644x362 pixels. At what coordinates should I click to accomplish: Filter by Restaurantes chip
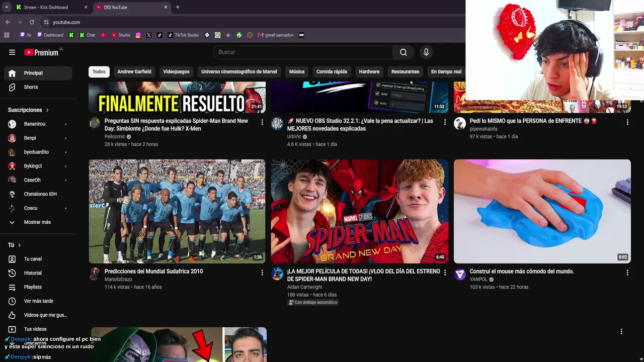coord(406,71)
